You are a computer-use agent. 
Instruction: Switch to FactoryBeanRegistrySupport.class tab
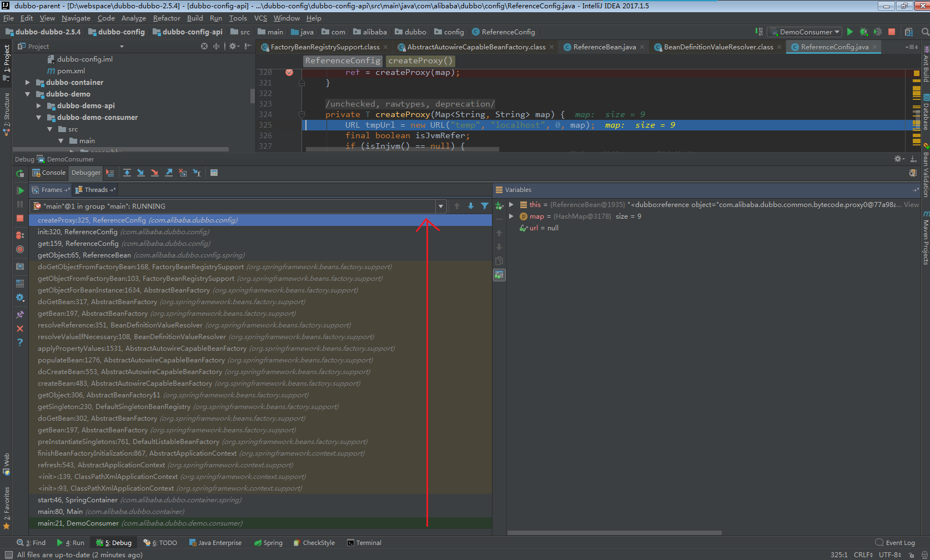click(325, 47)
